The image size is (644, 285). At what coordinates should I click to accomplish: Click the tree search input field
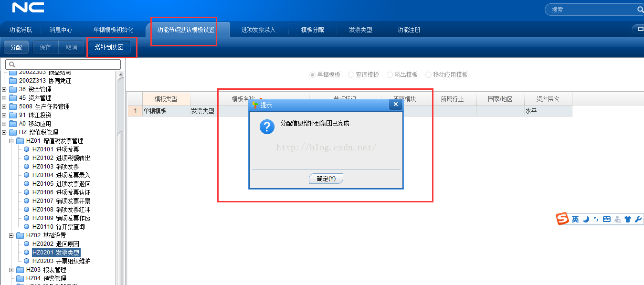click(63, 64)
